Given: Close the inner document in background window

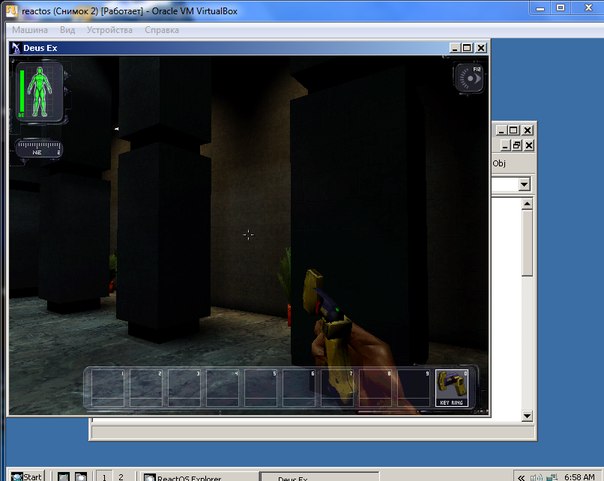Looking at the screenshot, I should point(529,145).
